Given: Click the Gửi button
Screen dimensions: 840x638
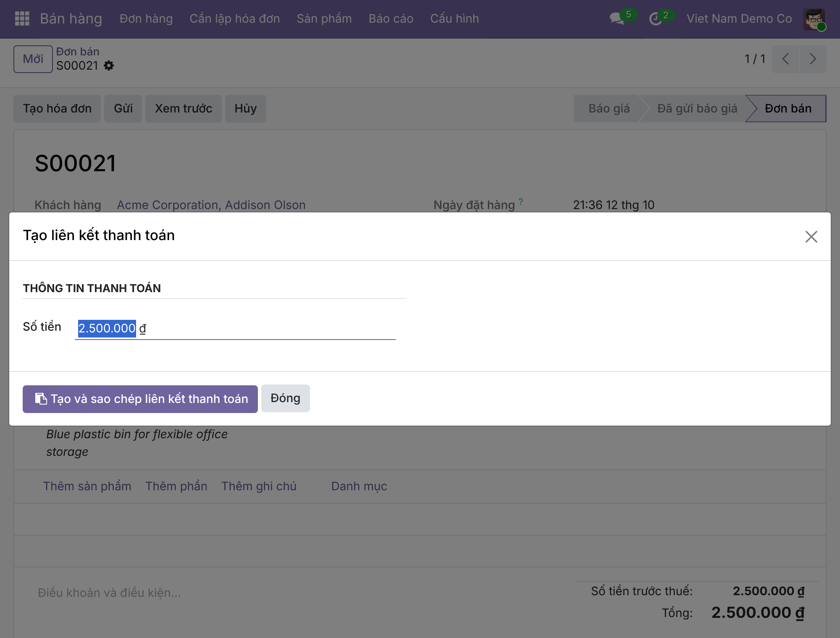Looking at the screenshot, I should (123, 108).
